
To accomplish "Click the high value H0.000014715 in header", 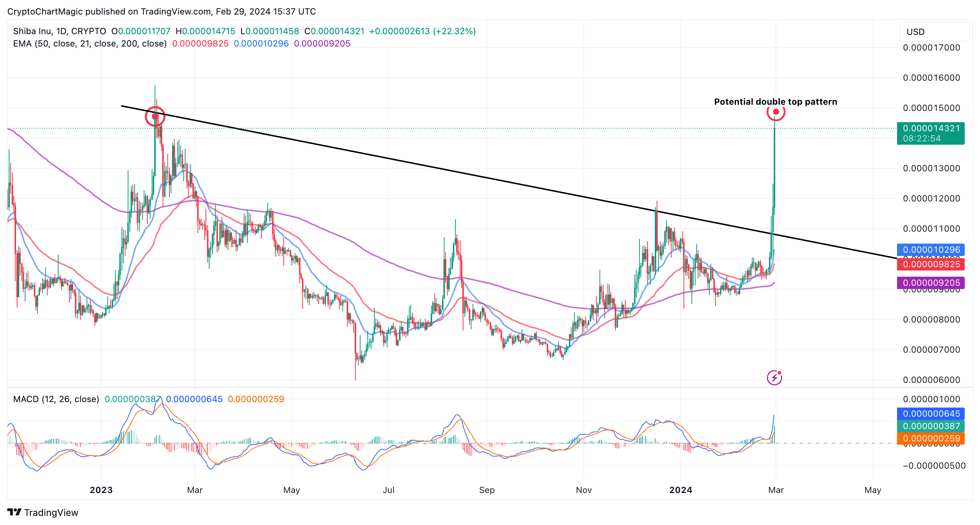I will click(x=206, y=31).
